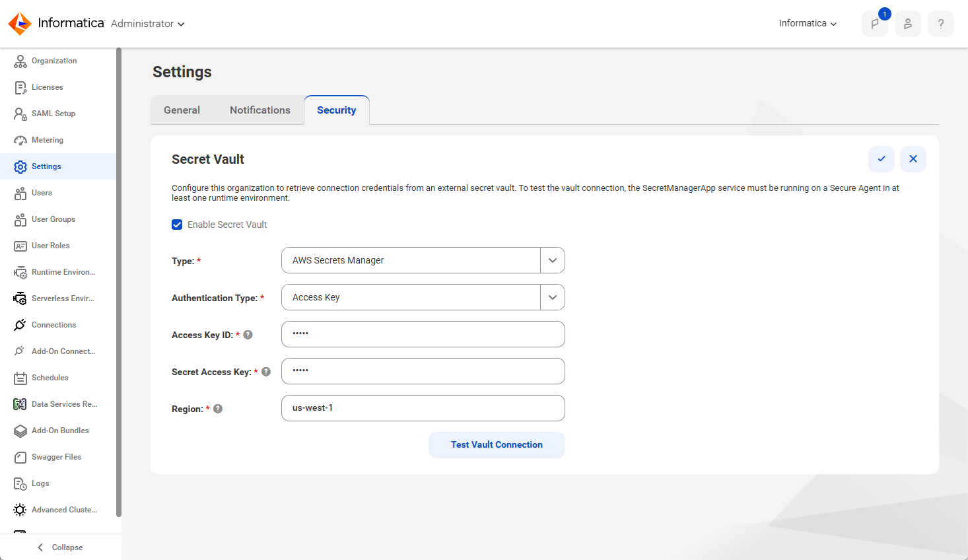Click the Settings gear icon in sidebar
Image resolution: width=968 pixels, height=560 pixels.
coord(20,167)
